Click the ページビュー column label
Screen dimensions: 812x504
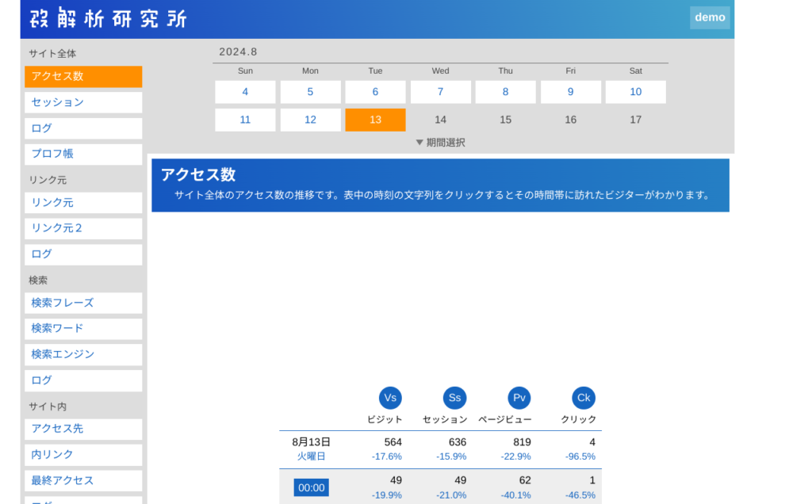click(x=505, y=420)
